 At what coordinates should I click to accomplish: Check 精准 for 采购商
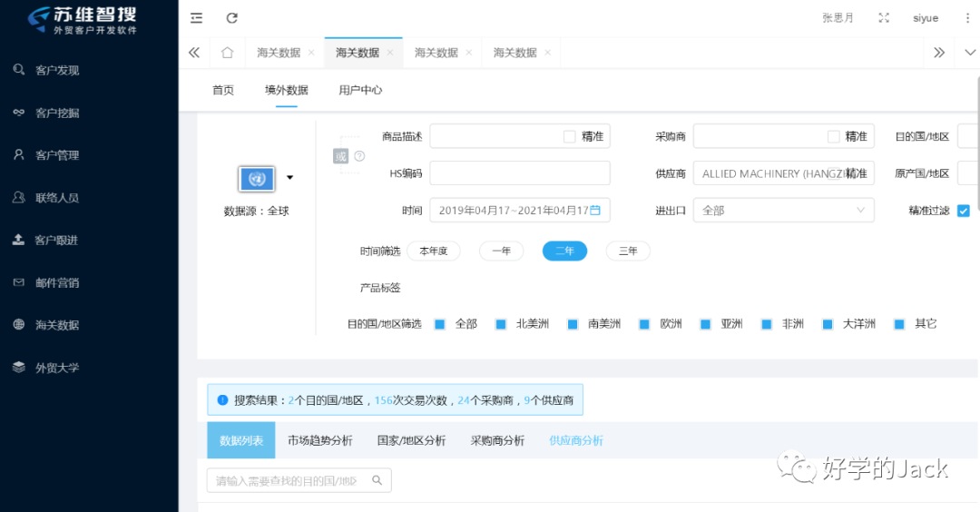click(833, 136)
